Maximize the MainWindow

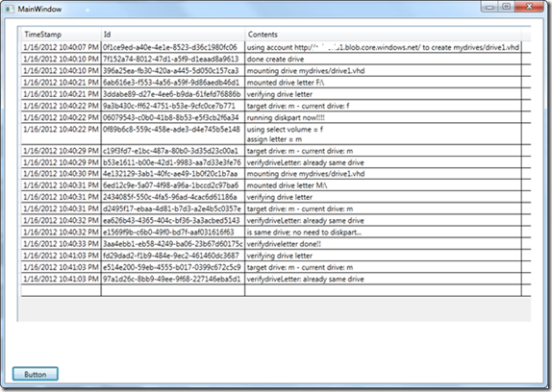pyautogui.click(x=506, y=7)
